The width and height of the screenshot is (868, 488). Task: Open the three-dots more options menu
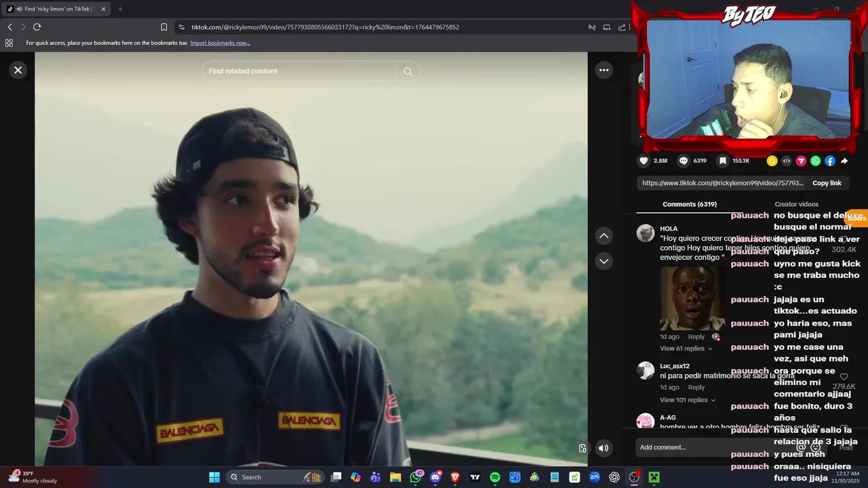pyautogui.click(x=604, y=70)
